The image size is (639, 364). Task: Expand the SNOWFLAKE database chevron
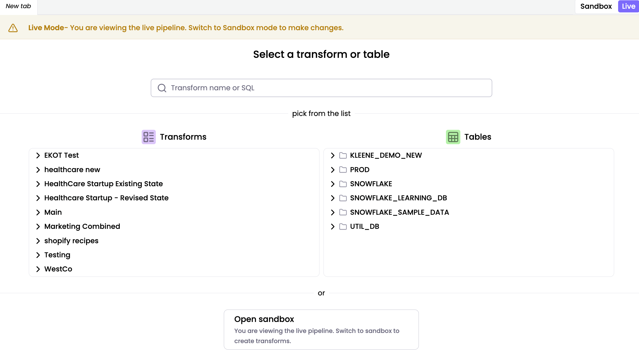[333, 184]
